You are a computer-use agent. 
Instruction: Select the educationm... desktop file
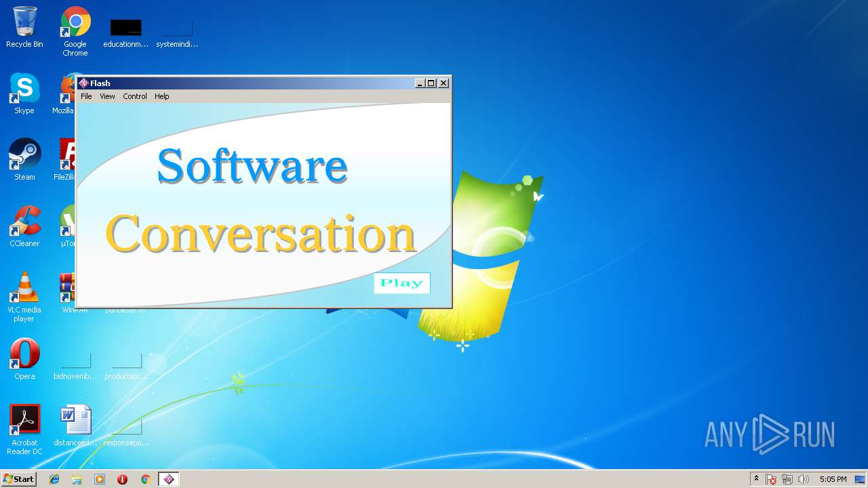(125, 33)
